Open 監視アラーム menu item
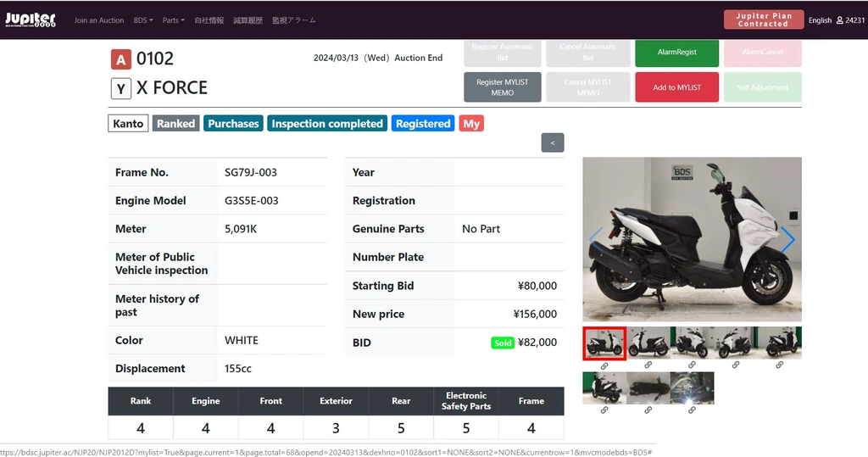 pyautogui.click(x=294, y=20)
